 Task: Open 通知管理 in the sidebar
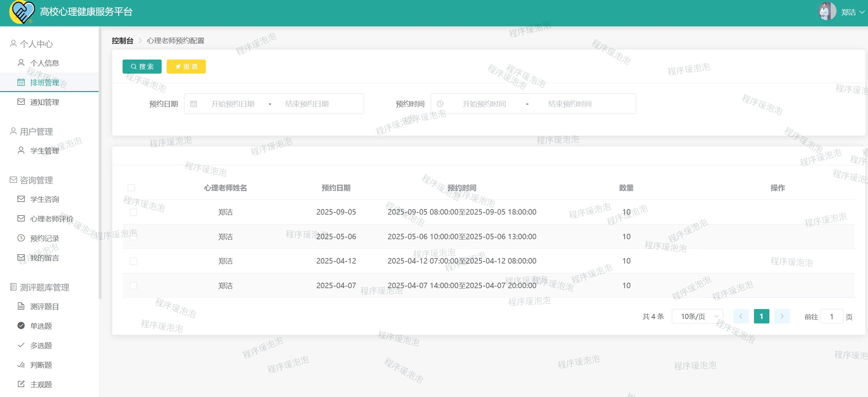45,102
